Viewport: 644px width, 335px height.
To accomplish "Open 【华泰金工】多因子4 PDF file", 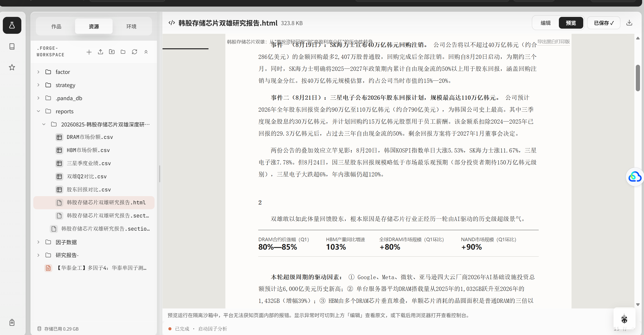I will tap(94, 268).
